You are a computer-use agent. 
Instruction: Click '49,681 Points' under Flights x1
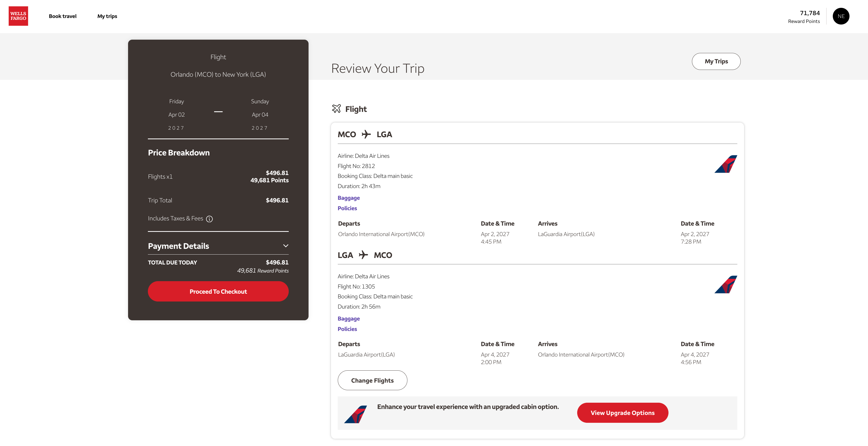pos(269,180)
